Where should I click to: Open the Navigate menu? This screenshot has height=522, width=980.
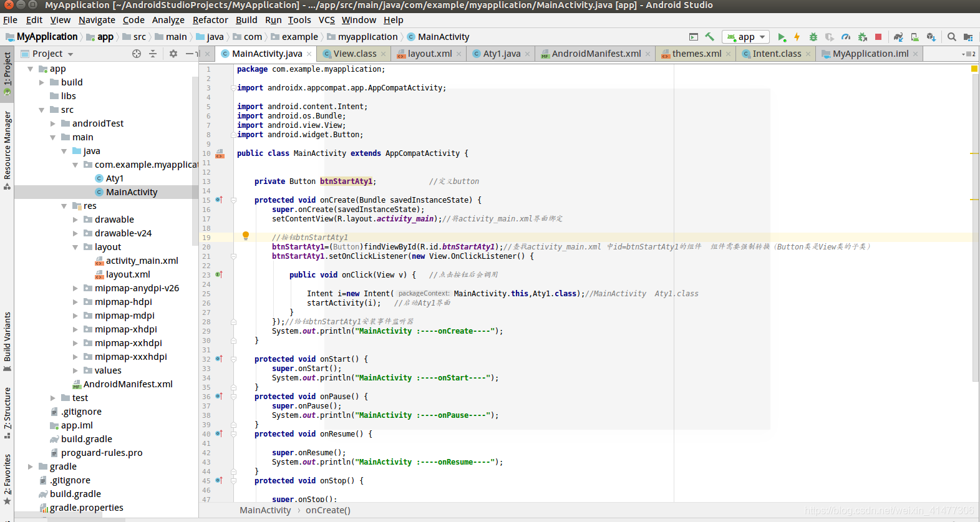click(97, 20)
